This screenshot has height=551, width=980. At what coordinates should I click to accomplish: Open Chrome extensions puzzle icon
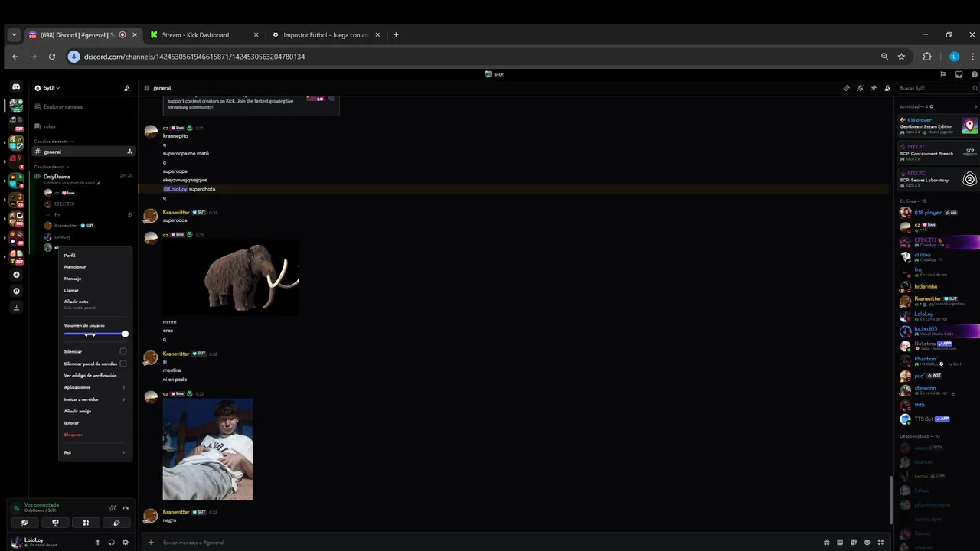click(927, 57)
